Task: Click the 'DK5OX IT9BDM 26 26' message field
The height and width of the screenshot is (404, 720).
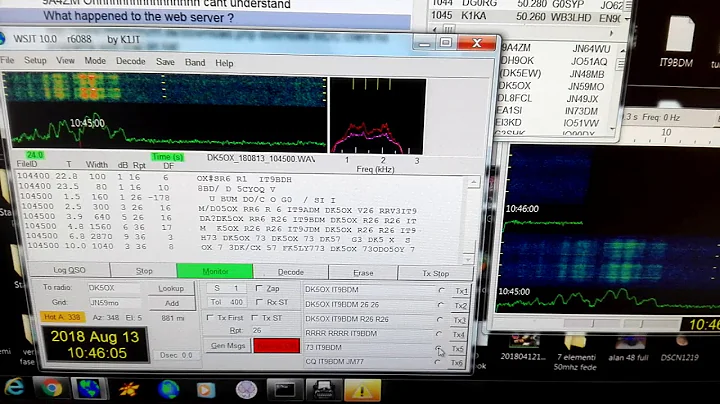Action: (x=369, y=304)
